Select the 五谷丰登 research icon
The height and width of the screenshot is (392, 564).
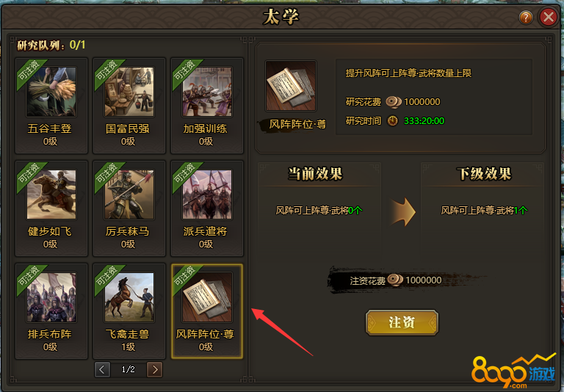pos(51,92)
